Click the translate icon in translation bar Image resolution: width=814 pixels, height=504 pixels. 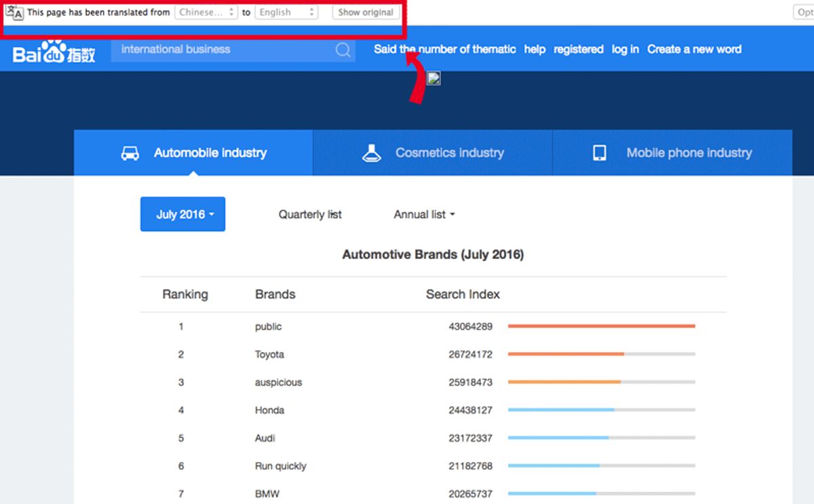(14, 12)
